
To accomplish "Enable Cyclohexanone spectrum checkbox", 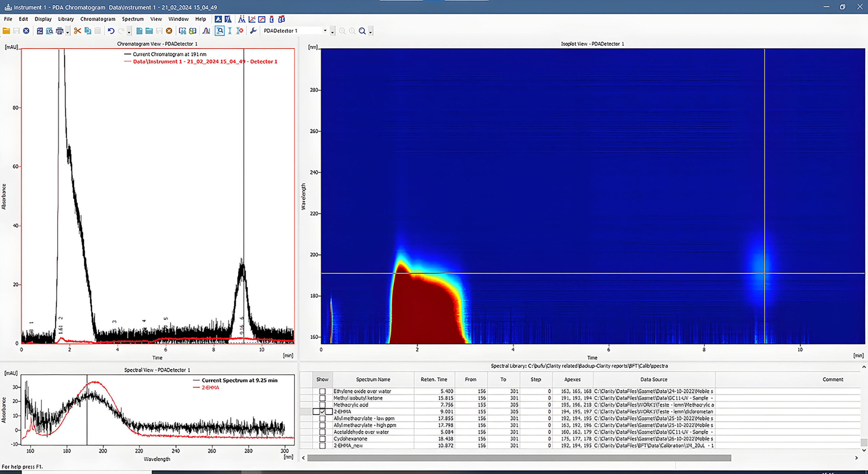I will click(322, 439).
